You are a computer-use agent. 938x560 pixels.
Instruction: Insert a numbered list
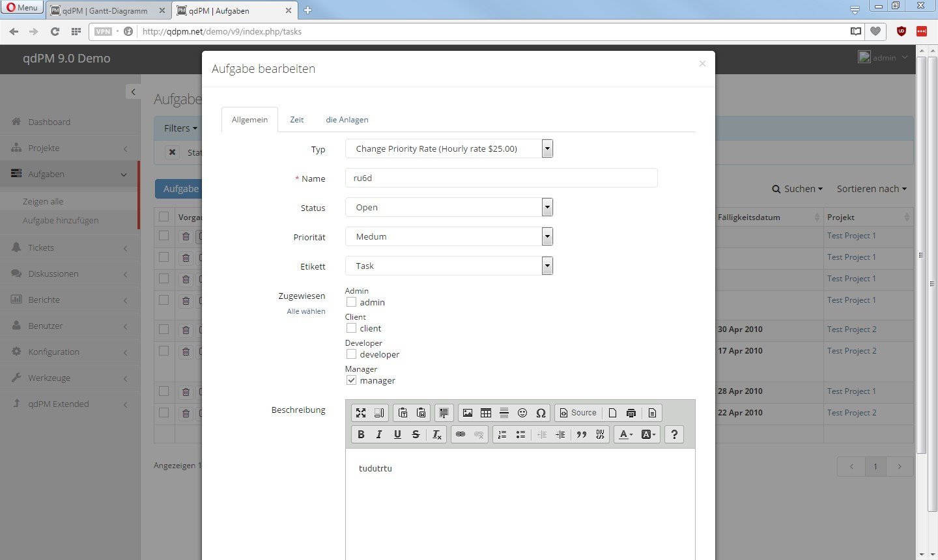click(502, 434)
